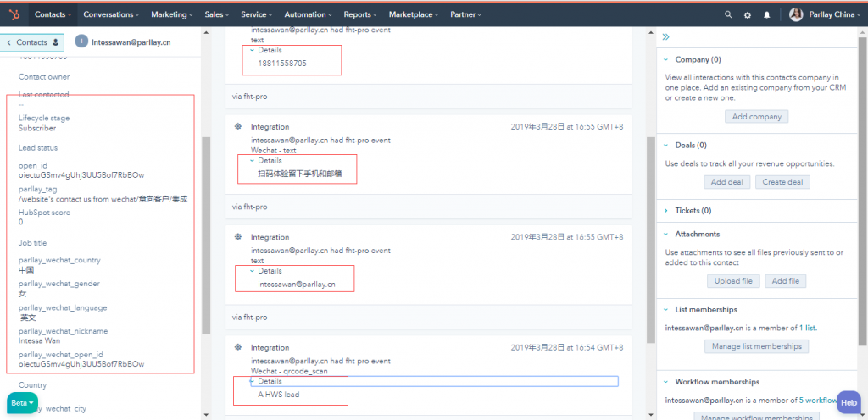Click the timeline scrollbar thumb
The width and height of the screenshot is (868, 420).
coord(651,240)
